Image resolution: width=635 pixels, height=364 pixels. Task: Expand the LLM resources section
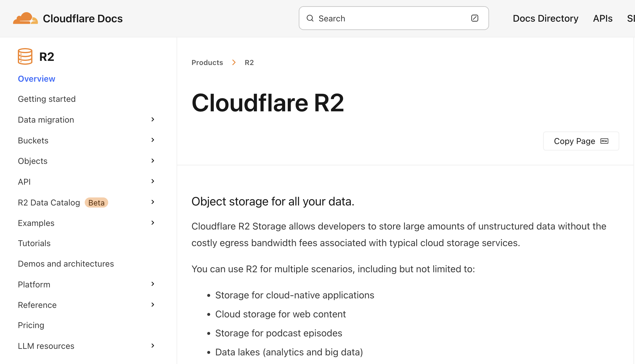tap(153, 345)
